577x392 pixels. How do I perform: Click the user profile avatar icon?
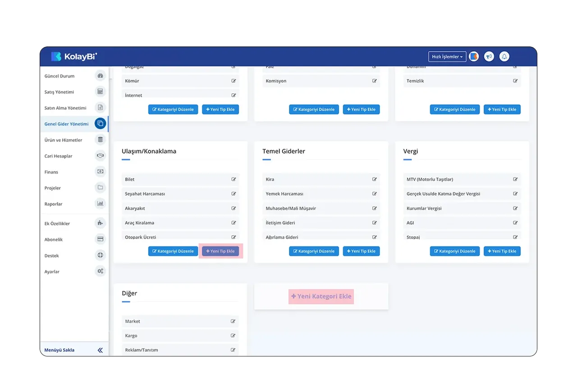[473, 56]
